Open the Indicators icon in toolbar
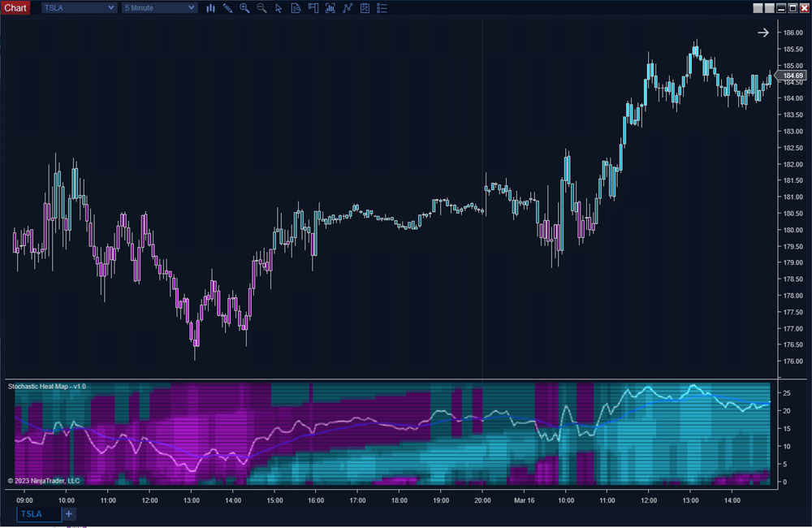Image resolution: width=812 pixels, height=528 pixels. point(348,8)
